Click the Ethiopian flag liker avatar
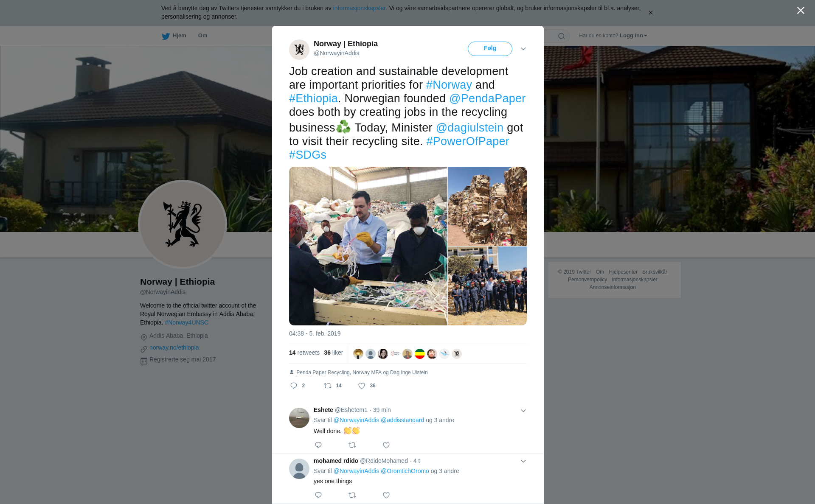Screen dimensions: 815x504 420,354
